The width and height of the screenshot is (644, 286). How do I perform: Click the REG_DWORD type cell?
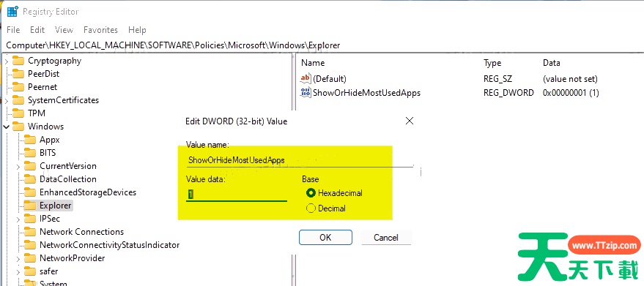pos(508,93)
